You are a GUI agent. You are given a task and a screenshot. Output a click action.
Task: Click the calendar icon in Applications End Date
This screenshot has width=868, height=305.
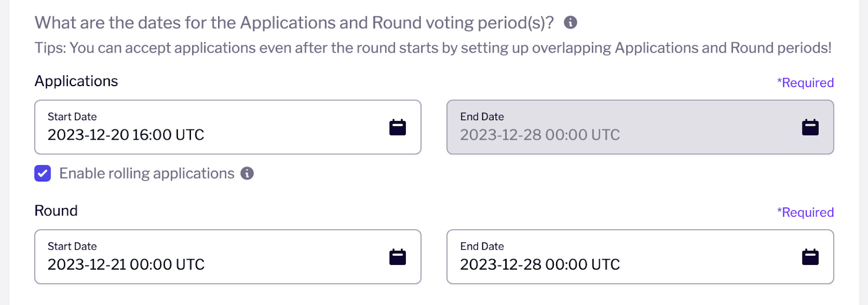810,127
